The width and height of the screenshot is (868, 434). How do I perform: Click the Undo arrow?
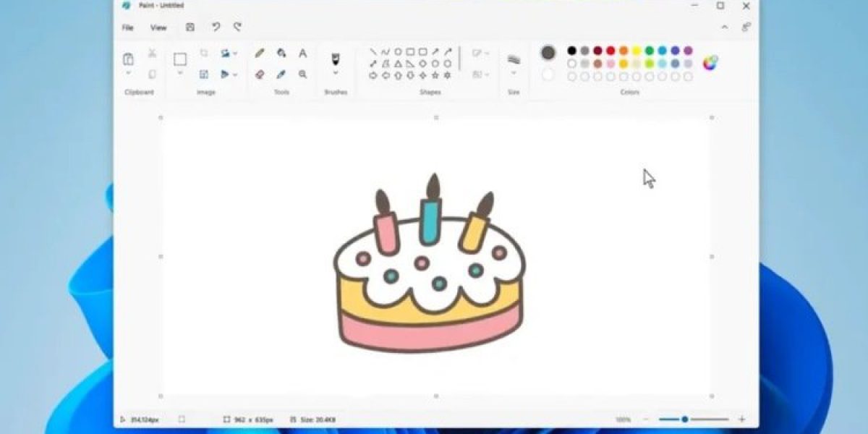point(216,27)
